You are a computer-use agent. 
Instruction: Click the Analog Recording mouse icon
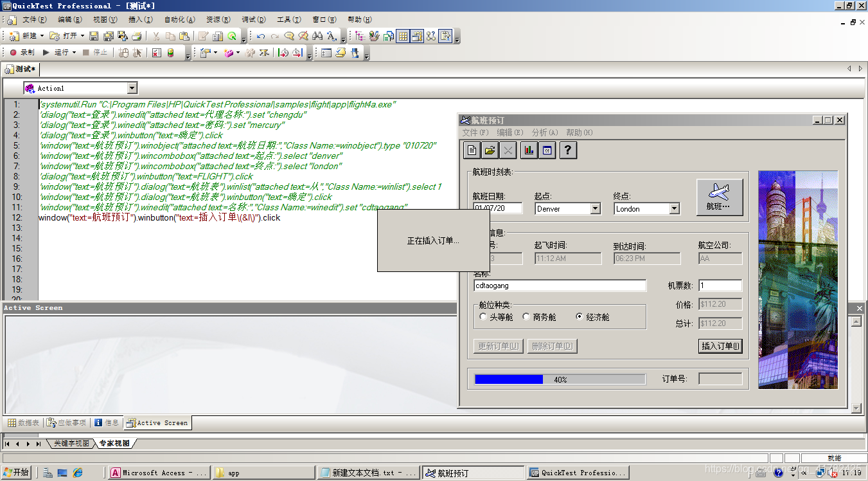click(x=123, y=52)
